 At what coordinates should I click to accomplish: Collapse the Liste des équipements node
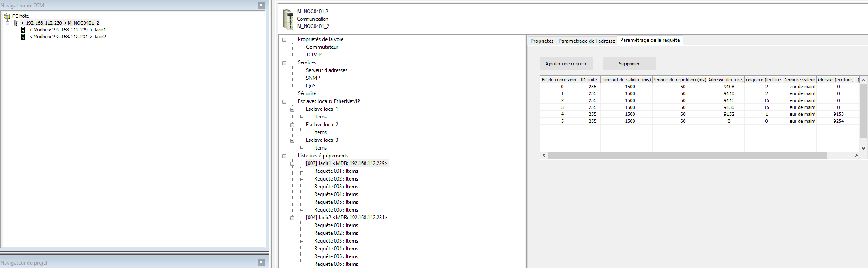[284, 156]
